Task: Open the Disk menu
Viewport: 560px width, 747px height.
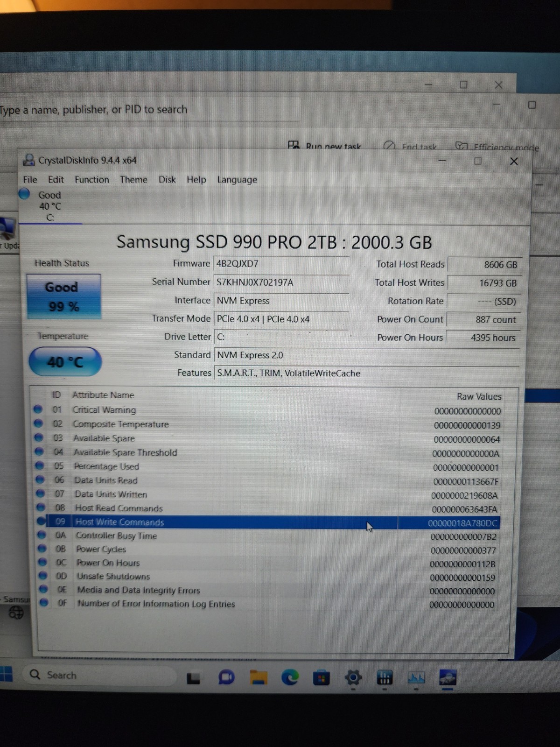Action: (167, 180)
